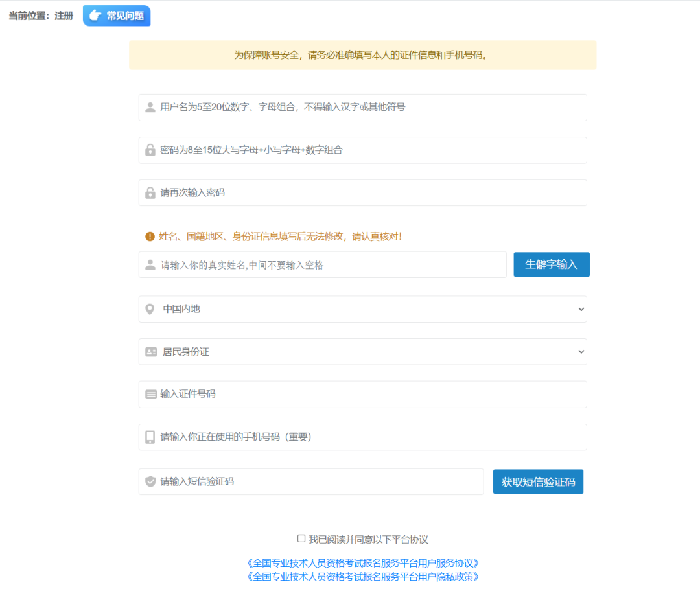700x589 pixels.
Task: Open the 常见问题 FAQ page
Action: pos(117,16)
